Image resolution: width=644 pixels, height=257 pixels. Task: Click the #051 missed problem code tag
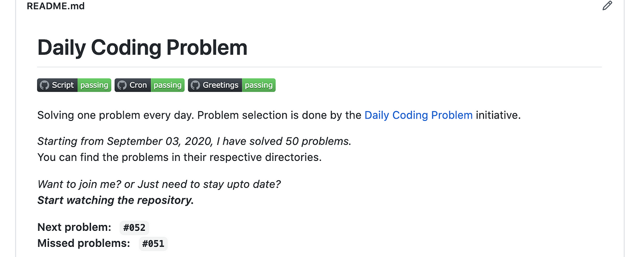pyautogui.click(x=153, y=244)
